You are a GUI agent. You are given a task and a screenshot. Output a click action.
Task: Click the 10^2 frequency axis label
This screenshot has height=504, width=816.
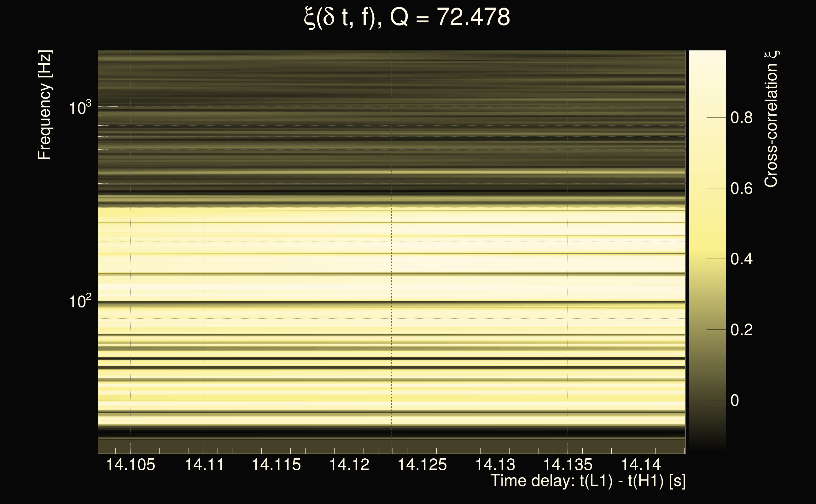point(79,301)
